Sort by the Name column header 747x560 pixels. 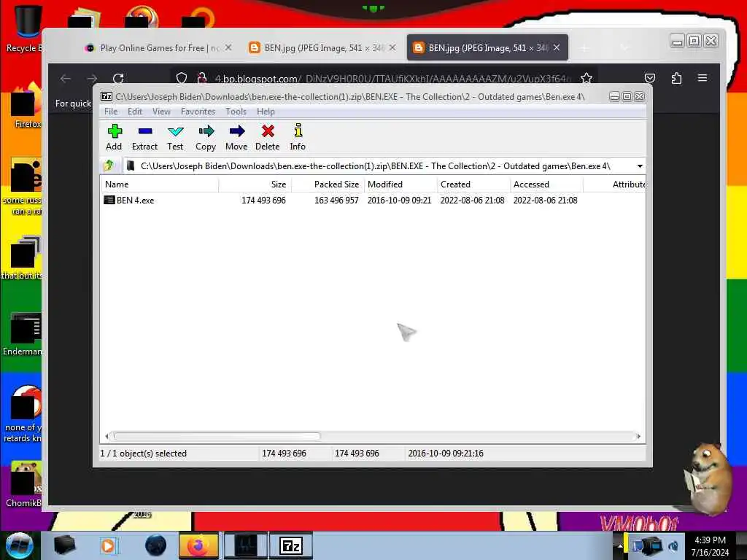click(x=160, y=184)
